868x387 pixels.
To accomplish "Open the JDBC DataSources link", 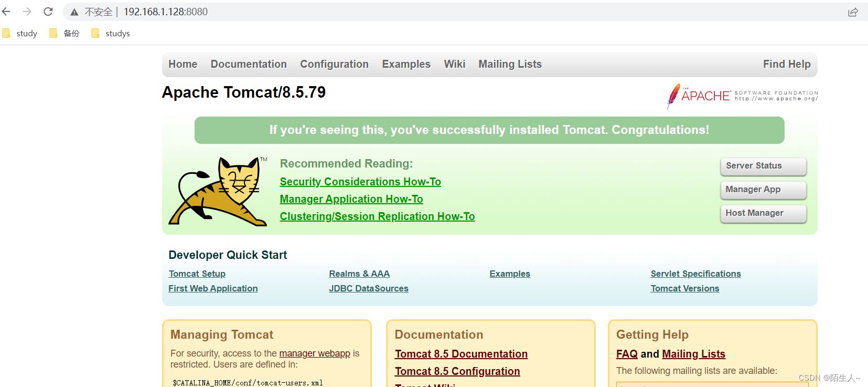I will 369,288.
